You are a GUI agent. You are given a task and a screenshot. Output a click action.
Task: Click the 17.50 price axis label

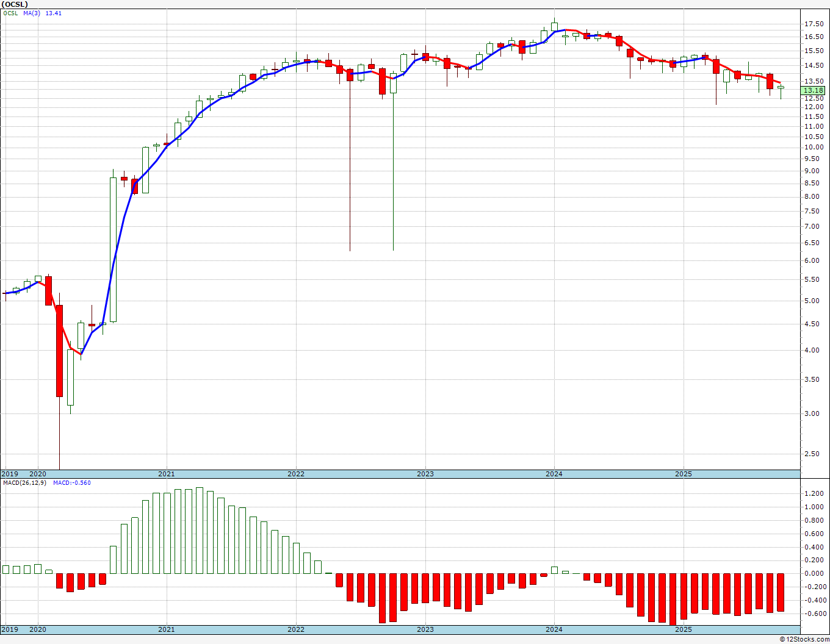(x=814, y=24)
